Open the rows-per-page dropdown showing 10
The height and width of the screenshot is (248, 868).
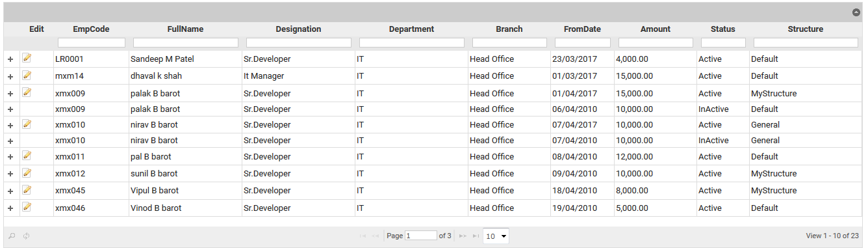click(496, 236)
